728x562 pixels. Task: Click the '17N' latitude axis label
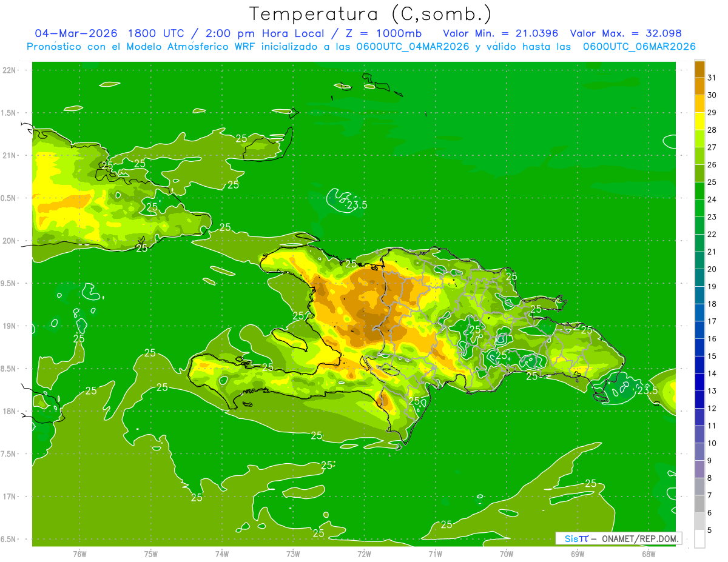pyautogui.click(x=10, y=497)
